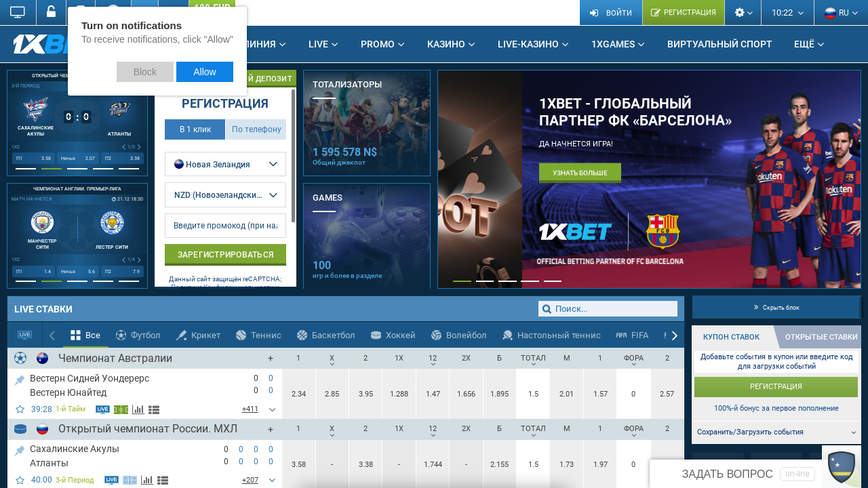Expand markets under the +411 arrow
Screen dimensions: 868x488
[x=272, y=409]
